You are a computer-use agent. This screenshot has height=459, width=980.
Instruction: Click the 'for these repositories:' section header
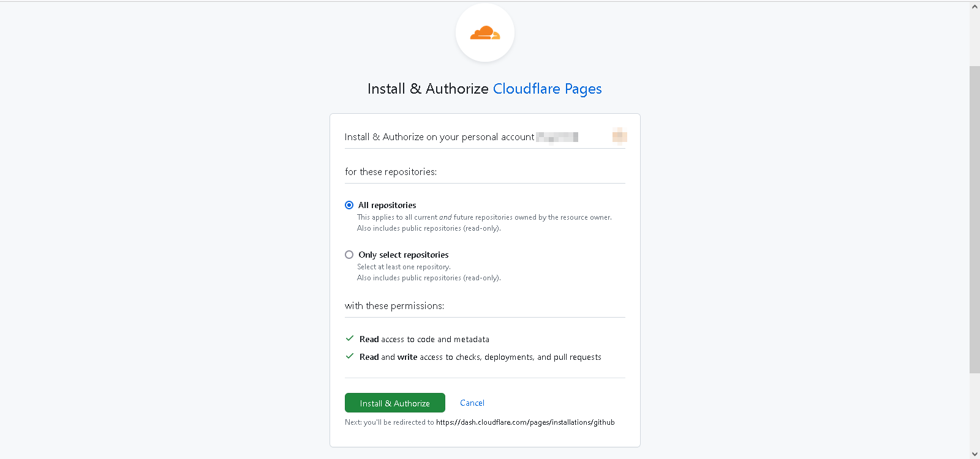tap(391, 172)
